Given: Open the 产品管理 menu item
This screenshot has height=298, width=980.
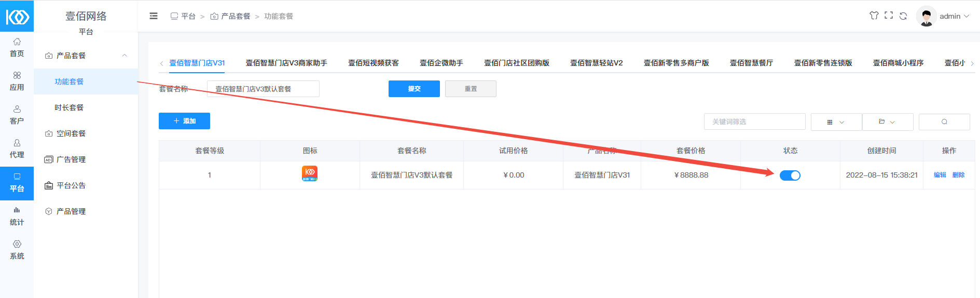Looking at the screenshot, I should (86, 211).
